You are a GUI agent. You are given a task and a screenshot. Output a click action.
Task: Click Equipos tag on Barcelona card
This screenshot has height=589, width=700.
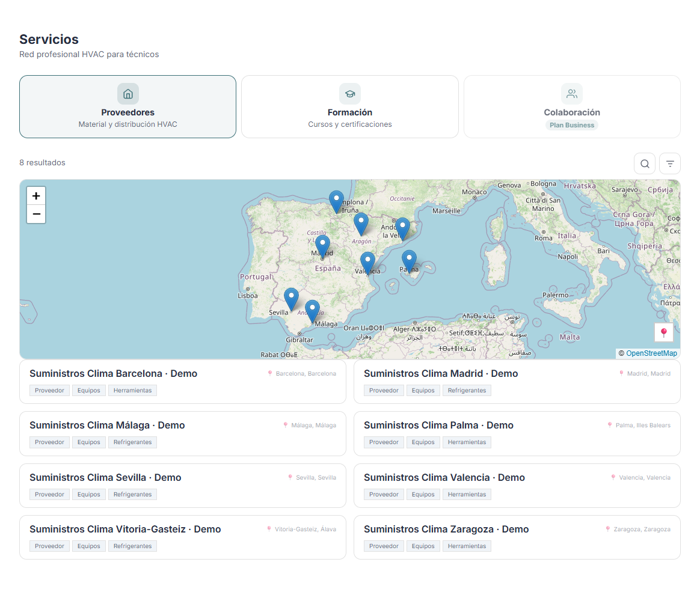[x=89, y=391]
